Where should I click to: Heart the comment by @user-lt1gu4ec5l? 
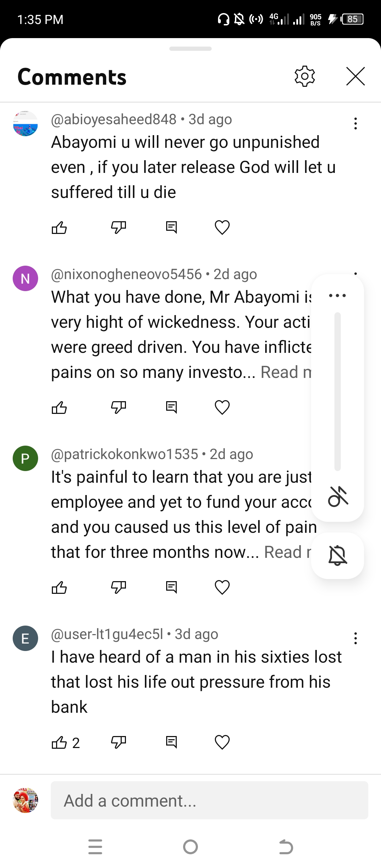222,742
